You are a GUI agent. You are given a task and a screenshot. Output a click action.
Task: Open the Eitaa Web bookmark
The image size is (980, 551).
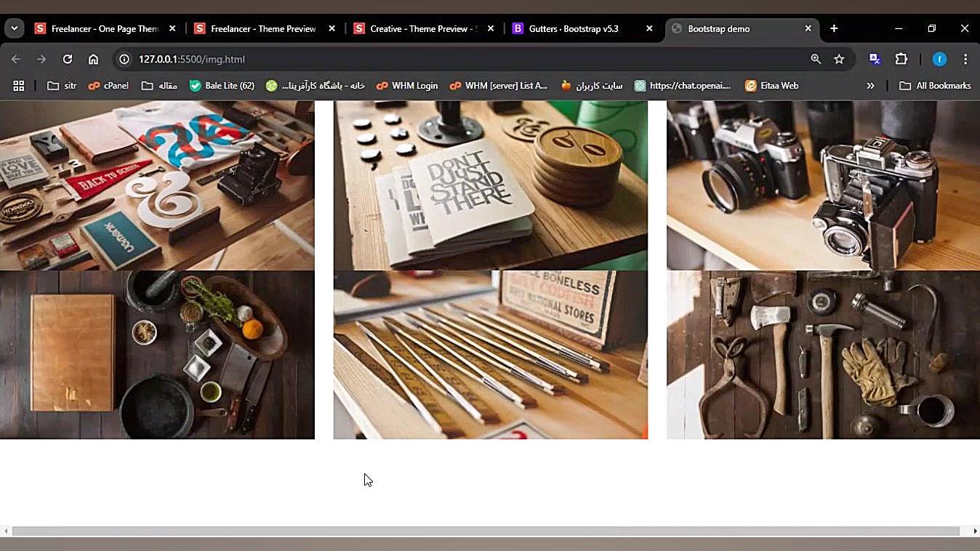(x=771, y=86)
